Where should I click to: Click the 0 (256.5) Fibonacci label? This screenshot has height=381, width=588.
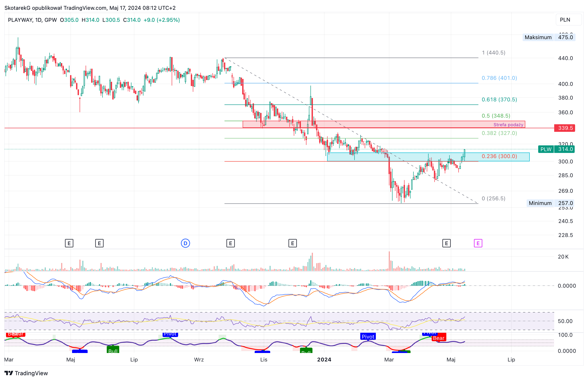[x=494, y=199]
